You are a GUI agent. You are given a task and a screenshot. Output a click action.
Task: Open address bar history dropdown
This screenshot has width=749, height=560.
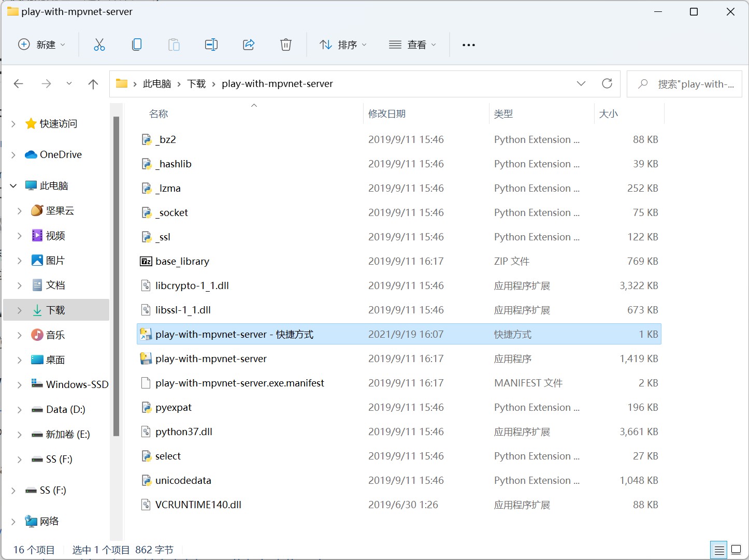coord(581,83)
